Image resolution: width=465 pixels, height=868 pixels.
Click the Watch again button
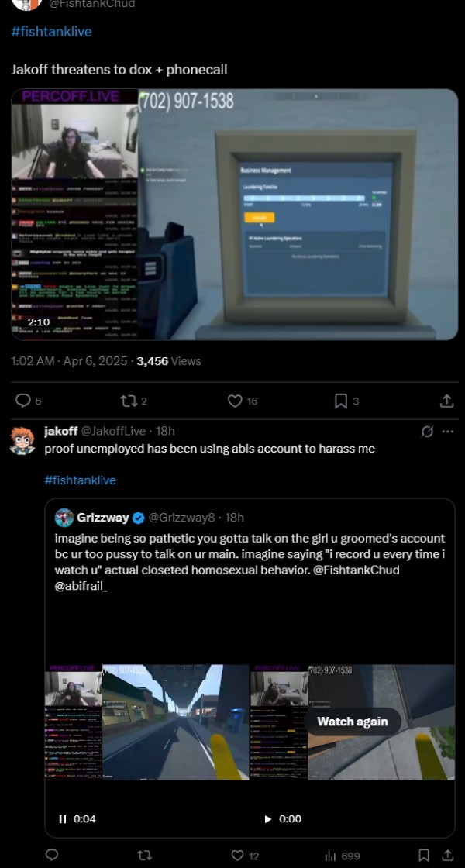click(x=352, y=722)
